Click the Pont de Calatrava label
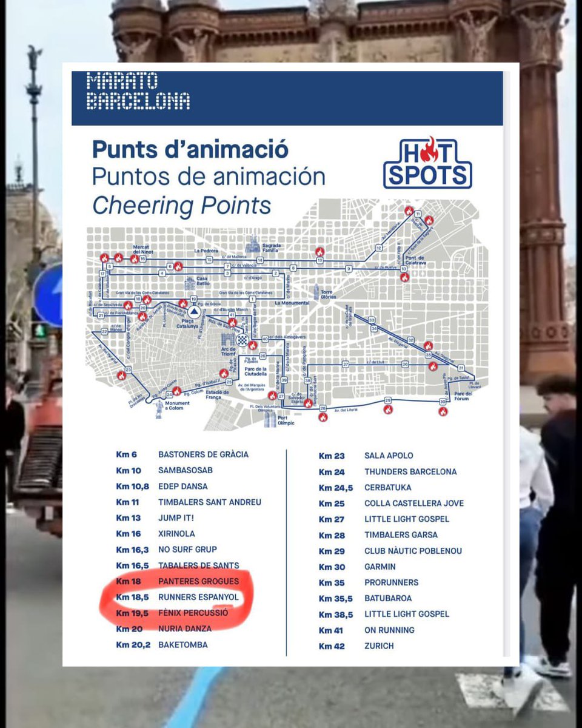Viewport: 582px width, 728px height. coord(415,260)
